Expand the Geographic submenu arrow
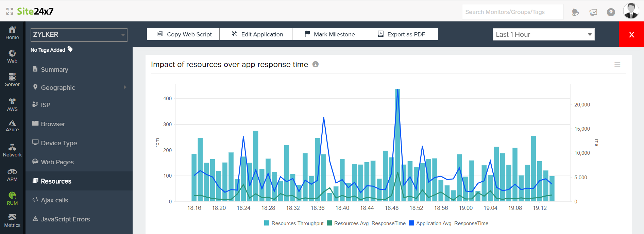 click(125, 87)
